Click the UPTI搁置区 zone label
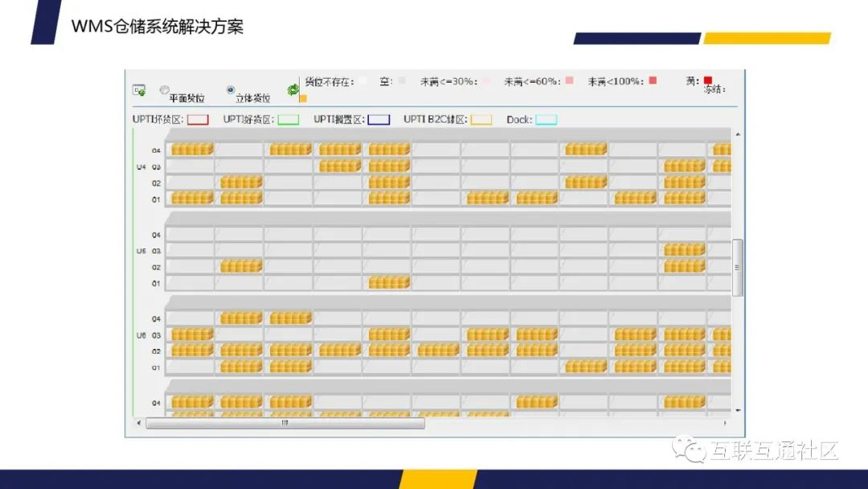This screenshot has height=489, width=868. 339,120
